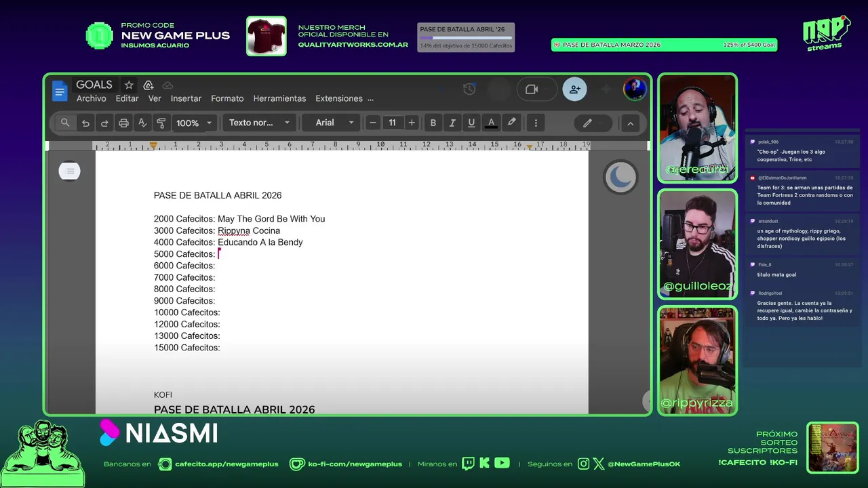Redo the last edit
868x488 pixels.
pos(104,123)
